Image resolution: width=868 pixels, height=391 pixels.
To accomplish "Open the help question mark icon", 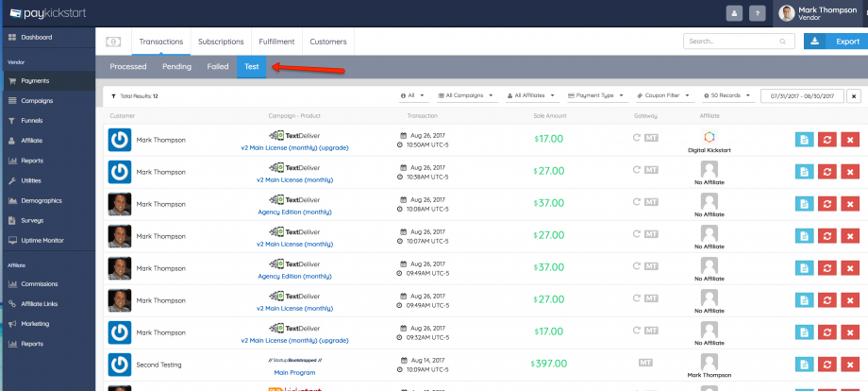I will point(757,13).
